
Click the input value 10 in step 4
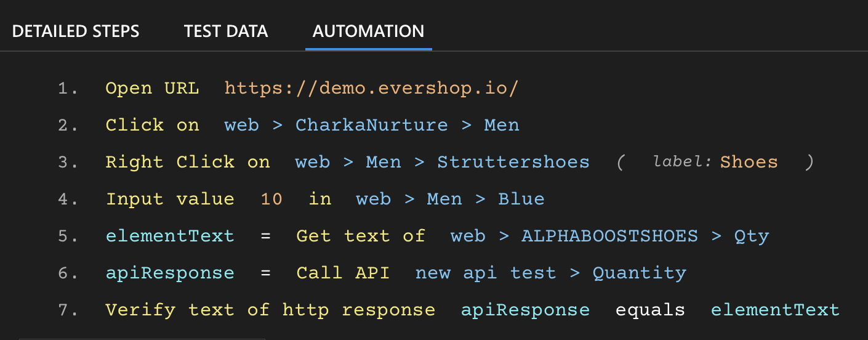pyautogui.click(x=271, y=199)
